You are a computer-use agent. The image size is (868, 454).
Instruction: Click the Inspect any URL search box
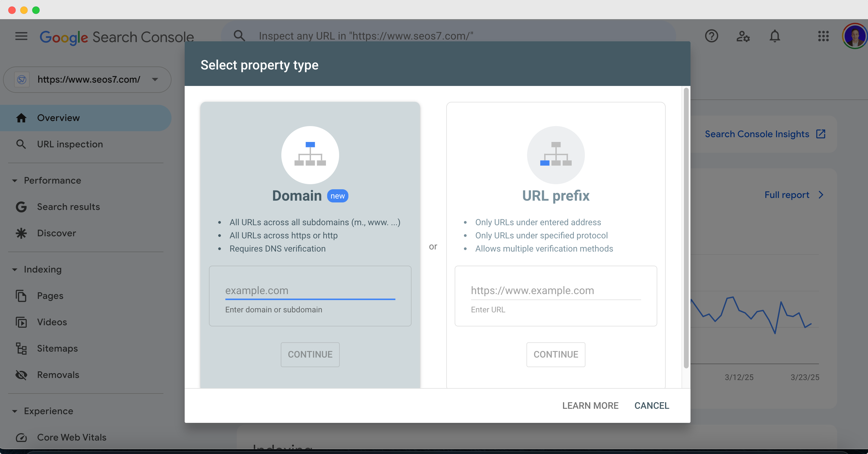(x=448, y=36)
